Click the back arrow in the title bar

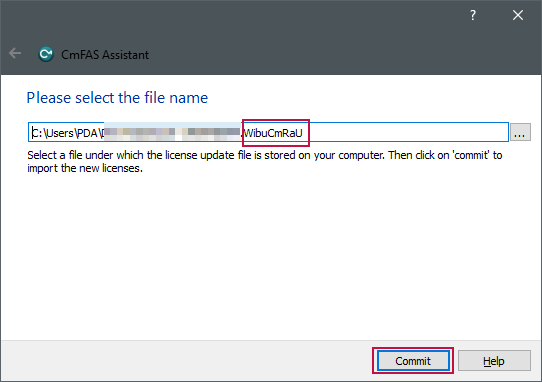click(x=15, y=54)
